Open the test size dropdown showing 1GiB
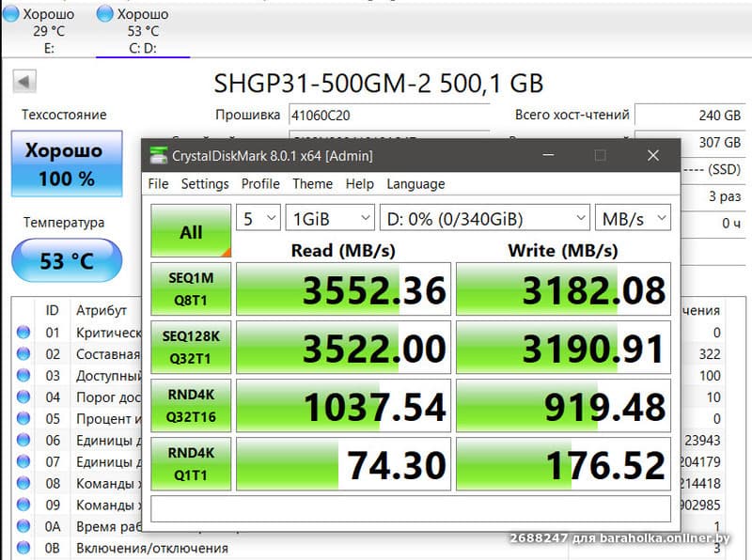Image resolution: width=752 pixels, height=560 pixels. coord(330,219)
